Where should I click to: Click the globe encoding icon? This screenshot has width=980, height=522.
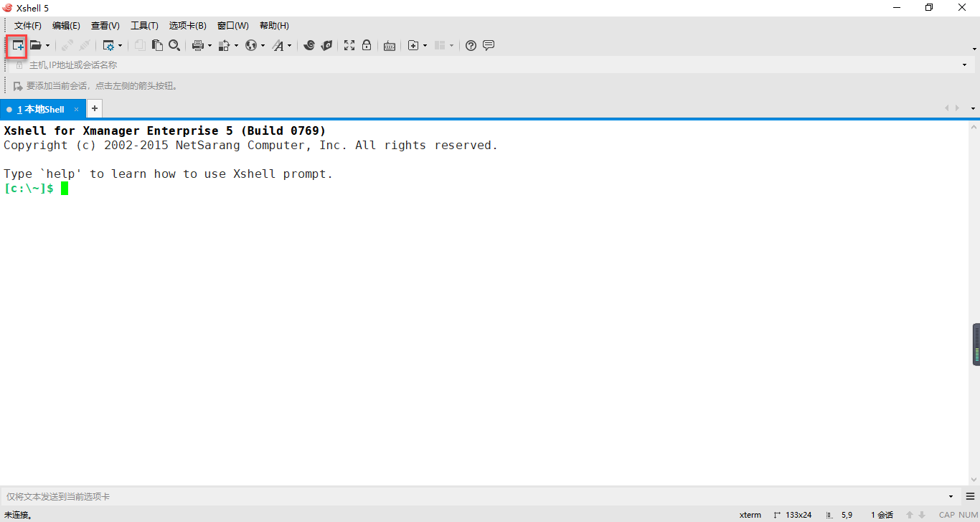click(251, 45)
